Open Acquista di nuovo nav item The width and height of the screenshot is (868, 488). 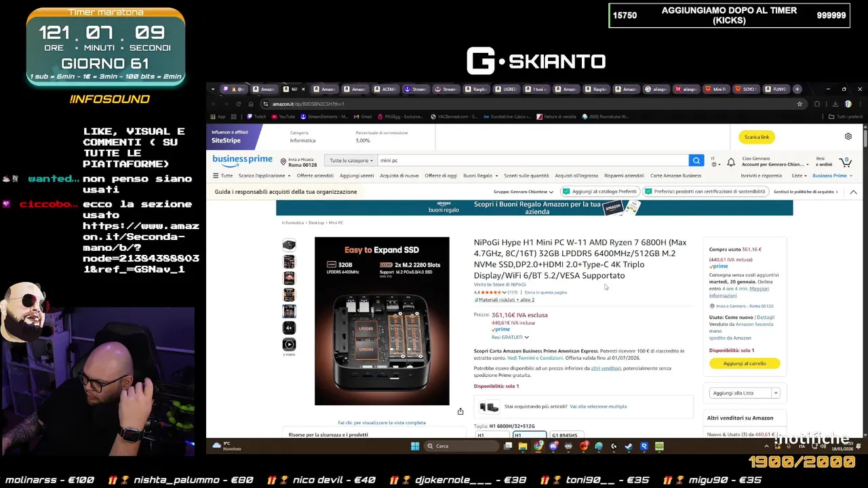(399, 176)
